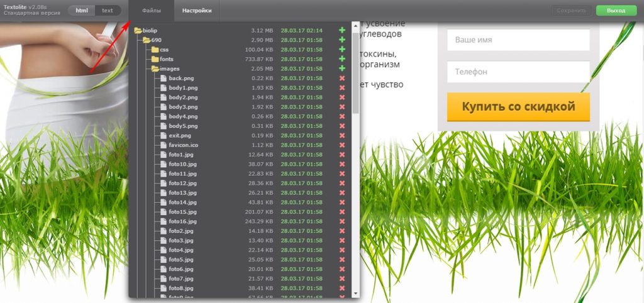Delete foto6.jpg with its red X
This screenshot has height=303, width=644.
pyautogui.click(x=341, y=269)
